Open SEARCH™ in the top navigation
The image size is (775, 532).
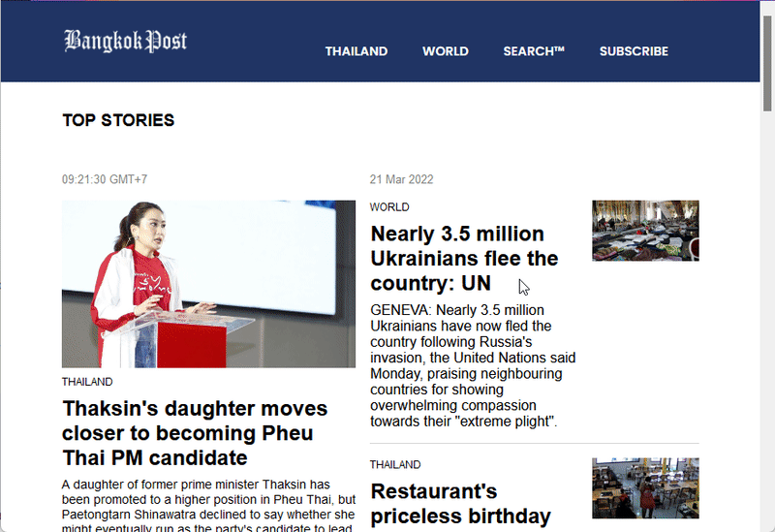pos(533,51)
